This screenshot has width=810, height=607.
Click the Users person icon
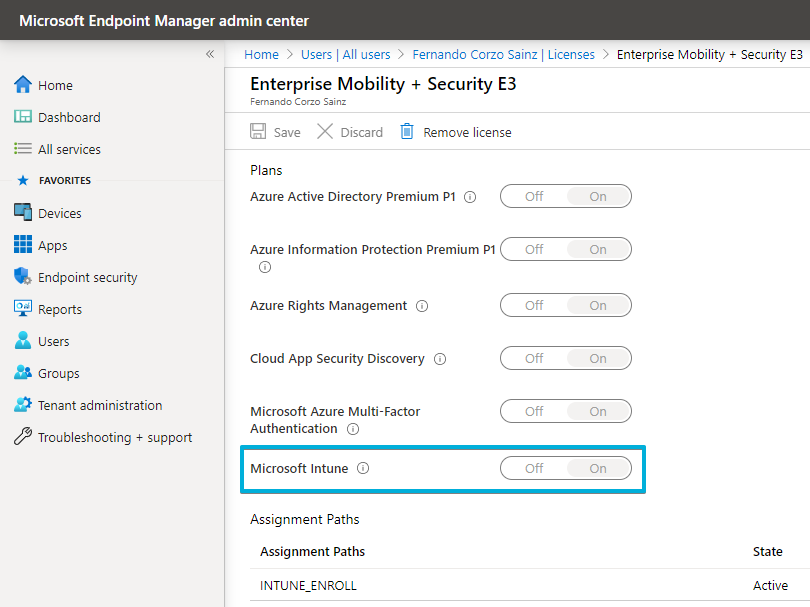click(23, 340)
